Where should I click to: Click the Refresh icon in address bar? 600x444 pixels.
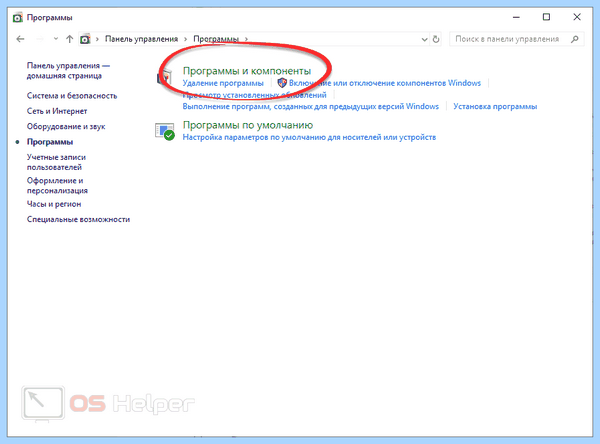pyautogui.click(x=436, y=39)
